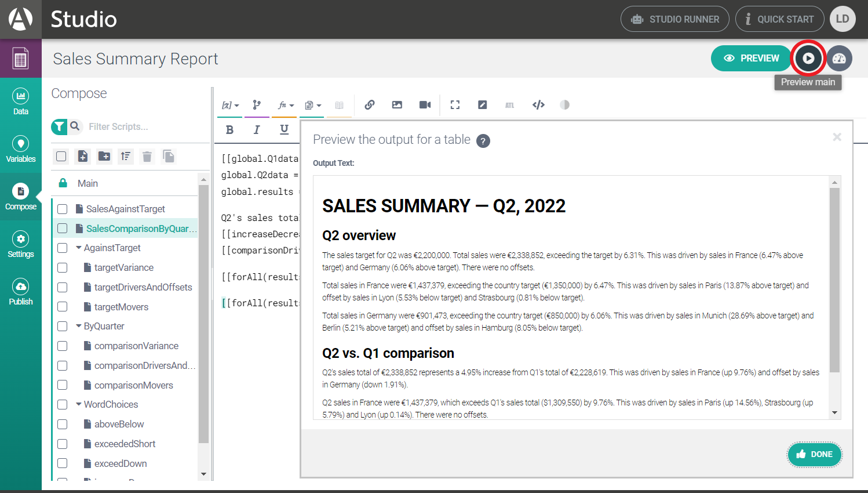
Task: Open sort options with the sort icon
Action: tap(125, 156)
